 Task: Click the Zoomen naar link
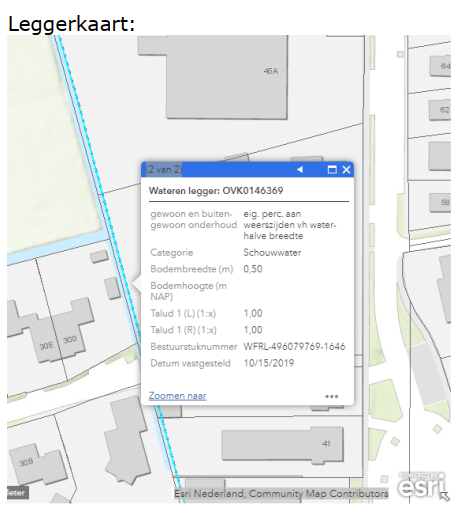tap(177, 396)
